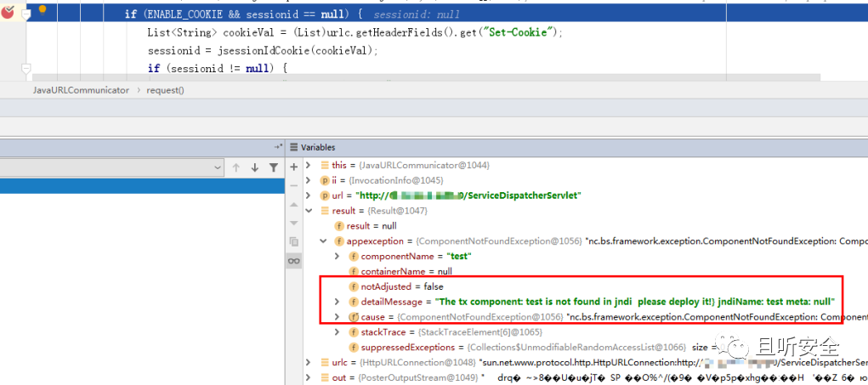Viewport: 868px width, 385px height.
Task: Click the ServiceDispatcherServlet url string value
Action: 469,195
